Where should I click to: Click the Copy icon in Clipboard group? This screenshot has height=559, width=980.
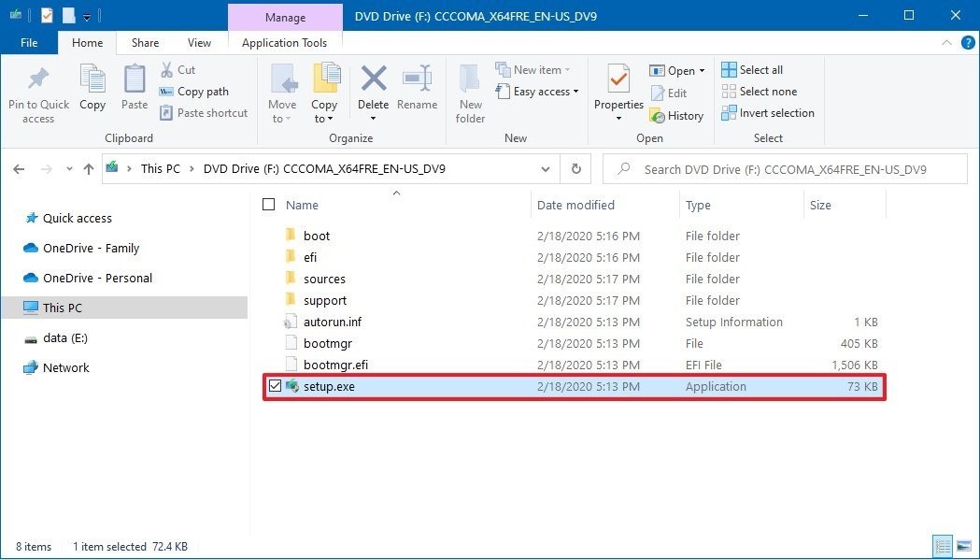coord(92,79)
